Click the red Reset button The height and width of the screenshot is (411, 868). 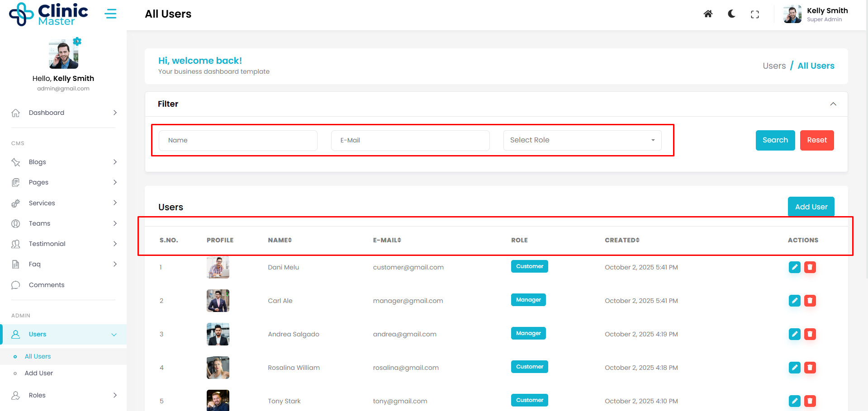pyautogui.click(x=816, y=140)
